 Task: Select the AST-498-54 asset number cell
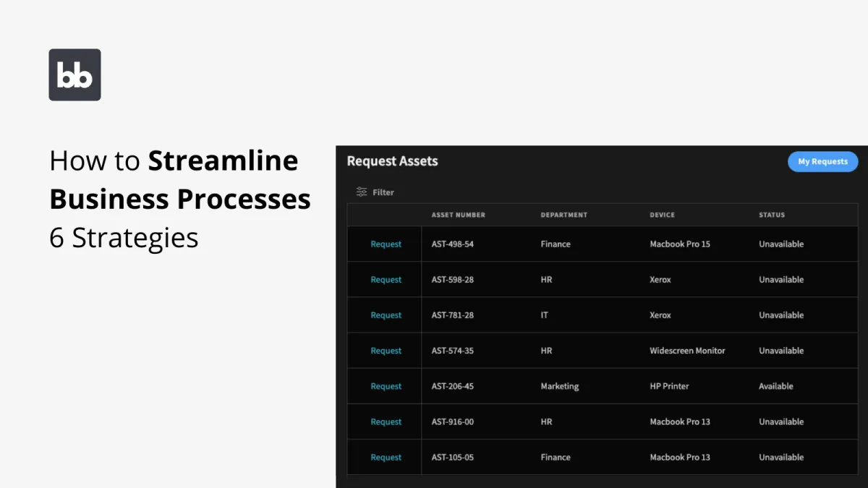point(453,244)
